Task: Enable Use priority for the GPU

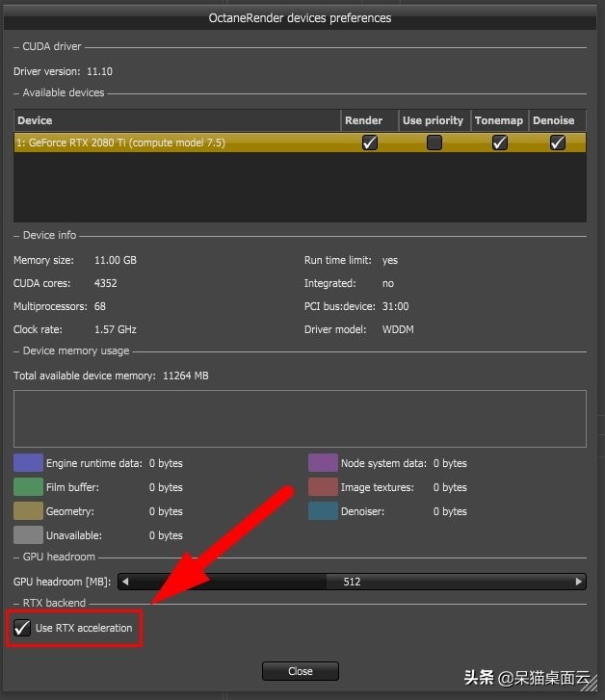Action: (434, 143)
